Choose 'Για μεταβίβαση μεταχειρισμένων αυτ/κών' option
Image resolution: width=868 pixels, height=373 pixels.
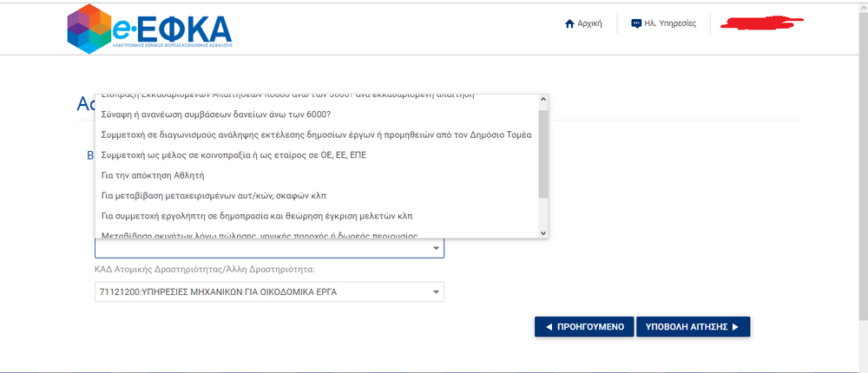[x=214, y=194]
